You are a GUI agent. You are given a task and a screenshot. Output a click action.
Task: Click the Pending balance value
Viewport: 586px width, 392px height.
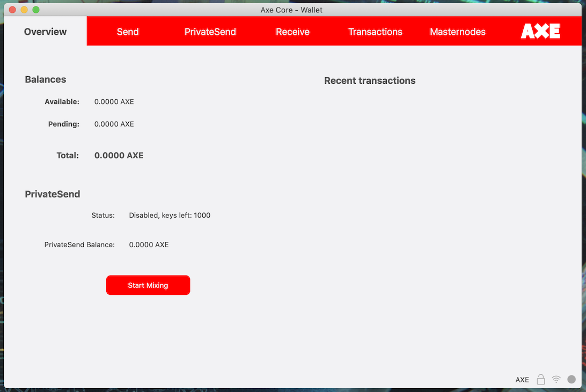114,124
